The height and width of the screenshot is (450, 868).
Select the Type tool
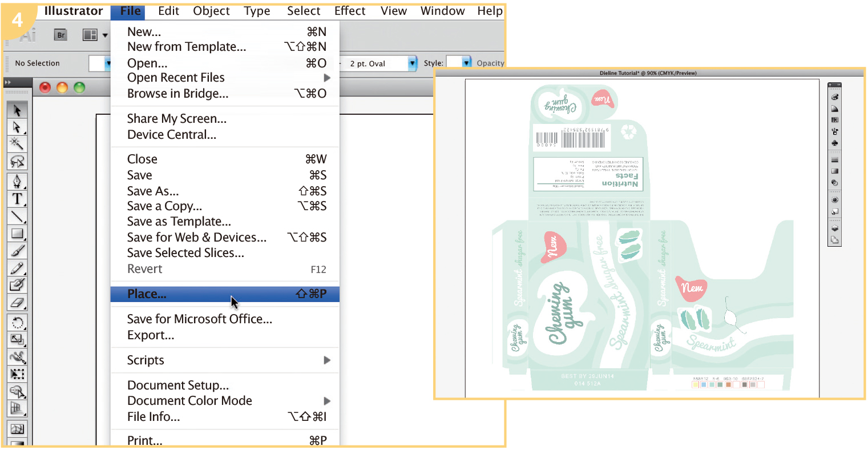(17, 199)
